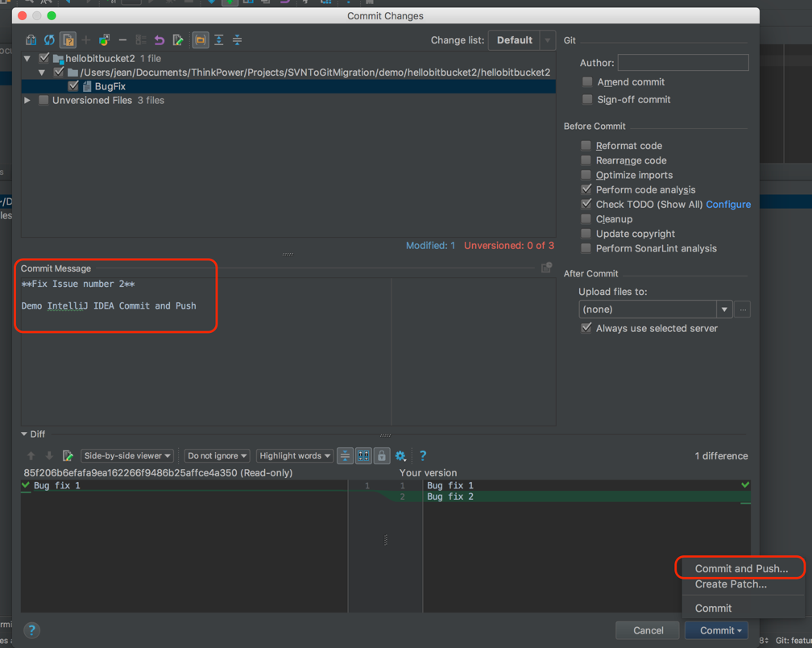The image size is (812, 648).
Task: Open the commit message history icon
Action: [x=546, y=268]
